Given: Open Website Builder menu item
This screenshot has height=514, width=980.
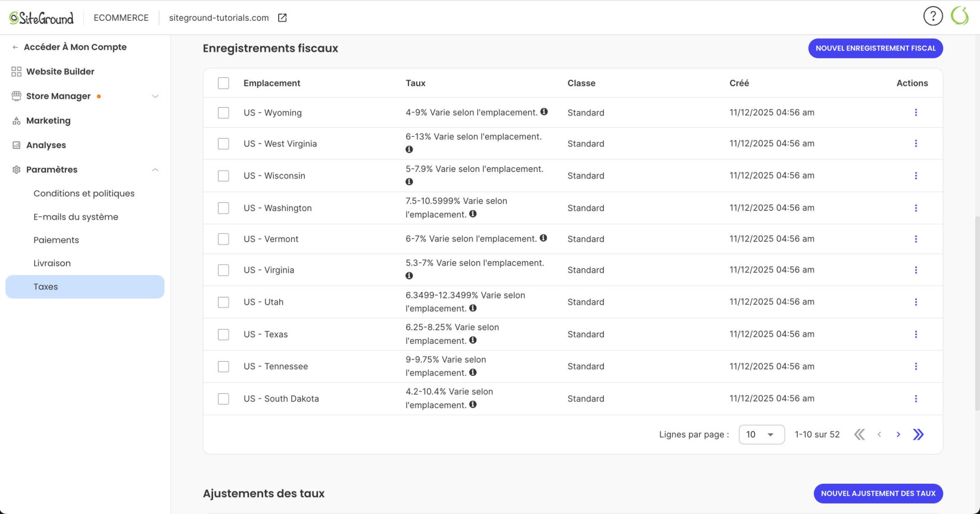Looking at the screenshot, I should (60, 71).
